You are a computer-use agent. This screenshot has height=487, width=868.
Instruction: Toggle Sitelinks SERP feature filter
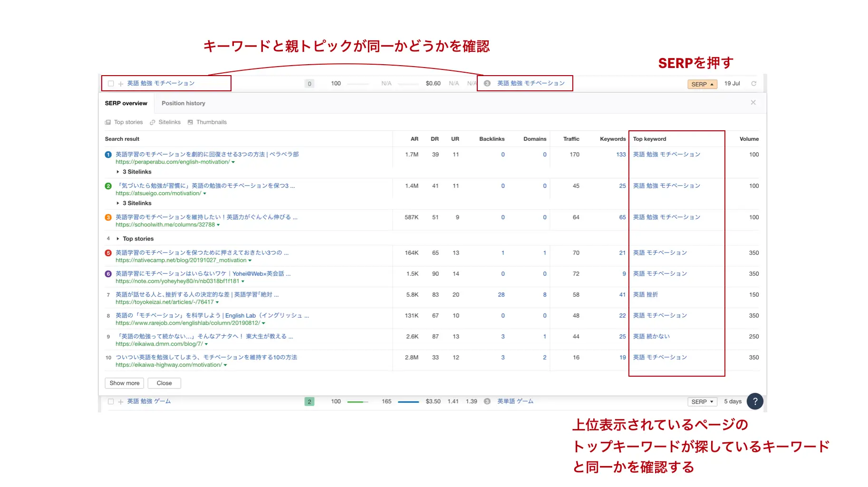coord(165,122)
